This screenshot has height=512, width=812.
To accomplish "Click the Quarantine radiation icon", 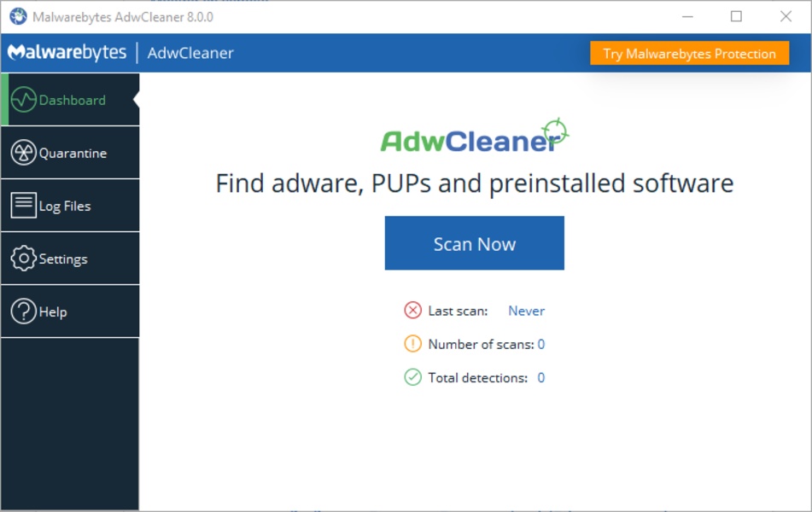I will pos(23,153).
